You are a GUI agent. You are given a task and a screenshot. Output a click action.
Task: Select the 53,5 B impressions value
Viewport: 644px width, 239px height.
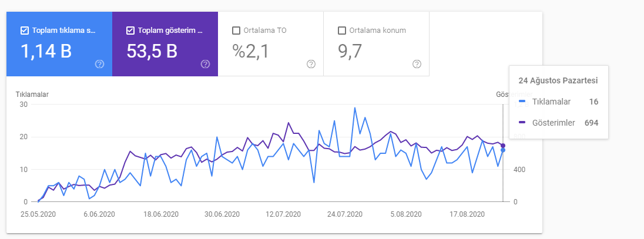point(152,52)
